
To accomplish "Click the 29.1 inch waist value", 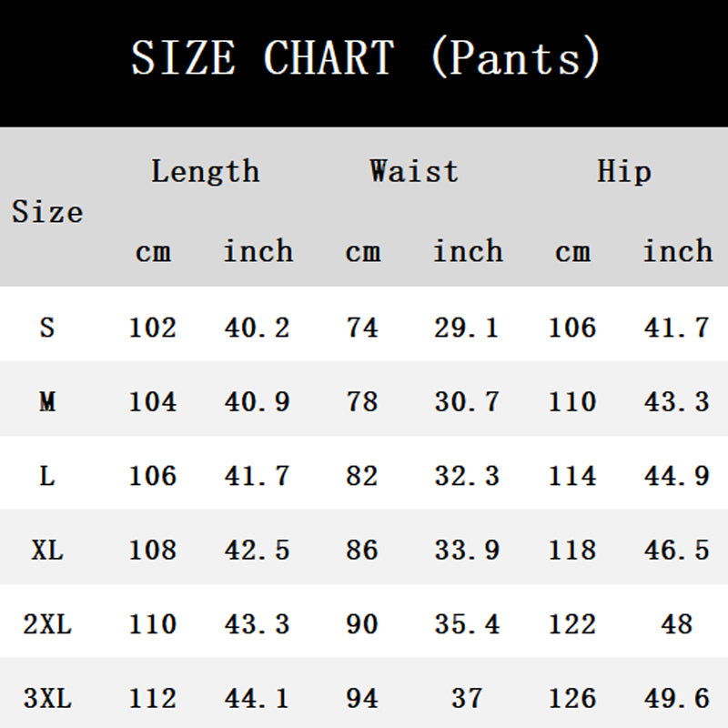I will [467, 327].
